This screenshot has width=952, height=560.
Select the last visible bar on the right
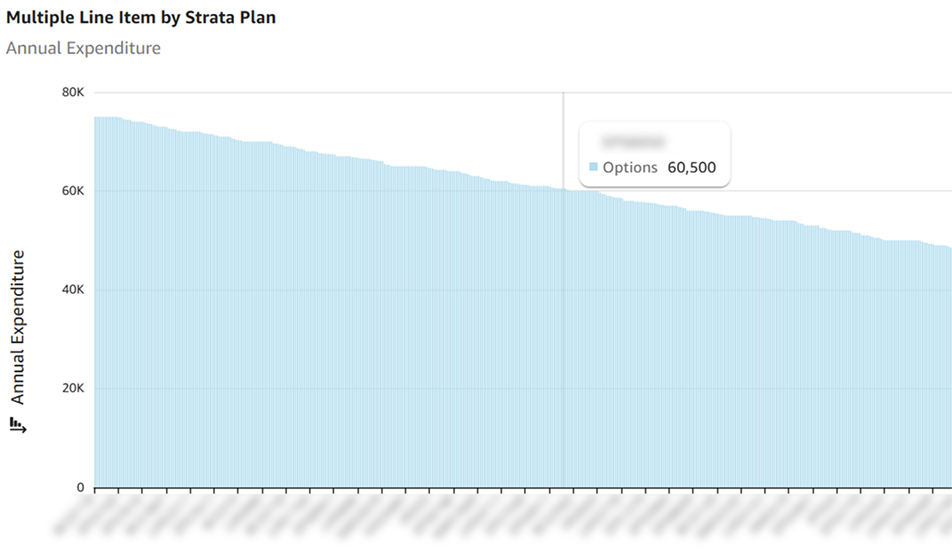click(948, 370)
